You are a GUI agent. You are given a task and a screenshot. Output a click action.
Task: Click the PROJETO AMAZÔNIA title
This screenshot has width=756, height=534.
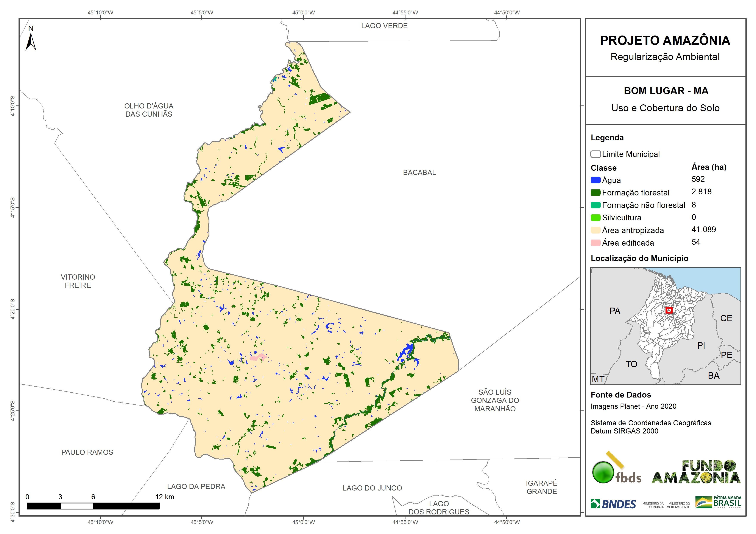[x=665, y=40]
